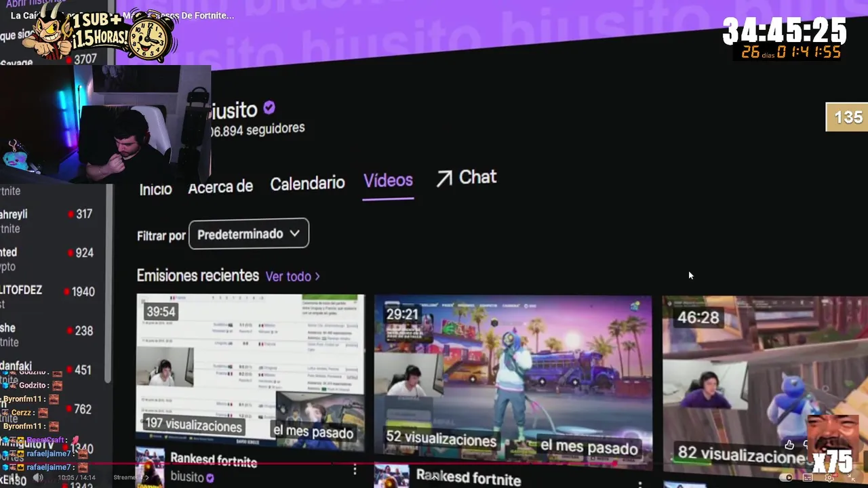Screen dimensions: 868x488
Task: Click 'Rankesd fortnite' title under the 39:54 video
Action: tap(214, 460)
